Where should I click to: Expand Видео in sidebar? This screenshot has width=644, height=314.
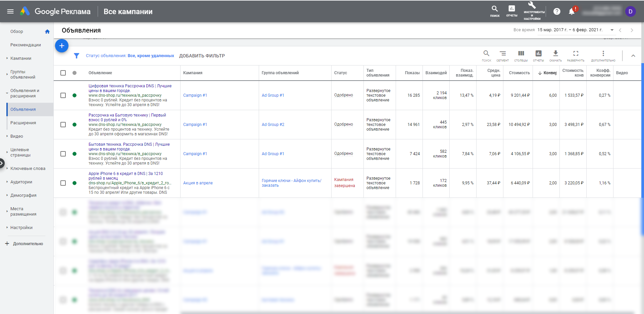pos(7,136)
